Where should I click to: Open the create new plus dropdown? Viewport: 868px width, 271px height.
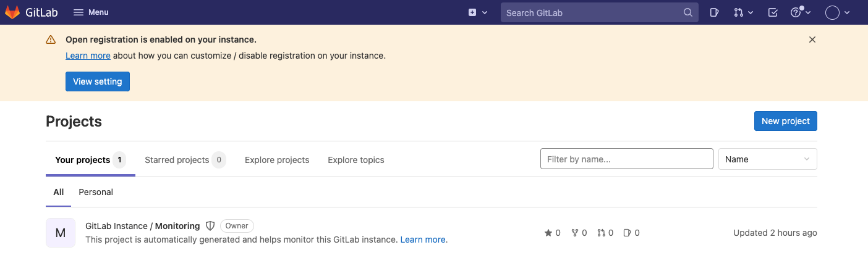(x=478, y=12)
